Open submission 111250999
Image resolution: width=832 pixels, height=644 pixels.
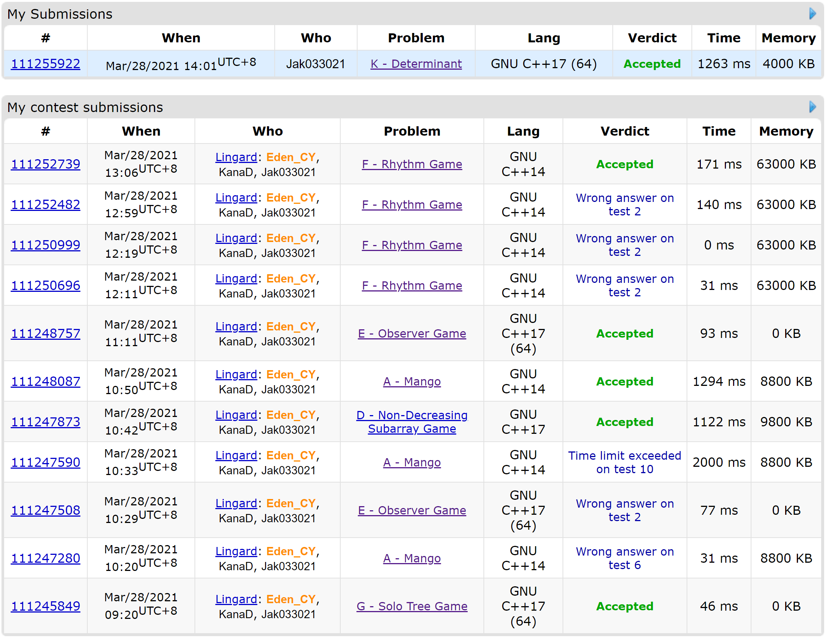45,245
